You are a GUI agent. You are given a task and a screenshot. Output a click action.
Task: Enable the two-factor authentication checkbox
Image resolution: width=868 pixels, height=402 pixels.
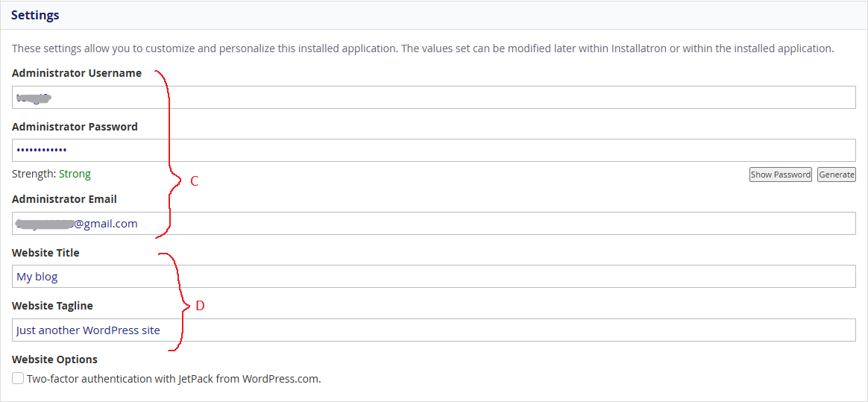pyautogui.click(x=18, y=379)
